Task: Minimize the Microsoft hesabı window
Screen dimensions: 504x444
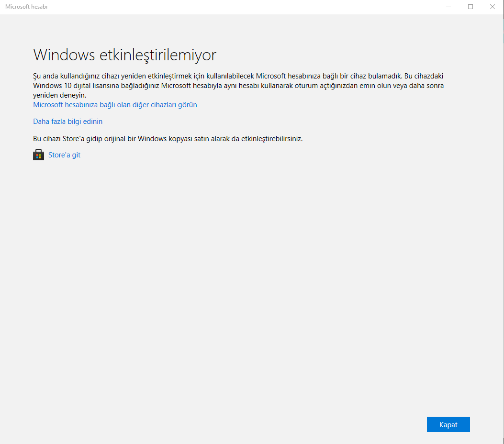Action: coord(448,7)
